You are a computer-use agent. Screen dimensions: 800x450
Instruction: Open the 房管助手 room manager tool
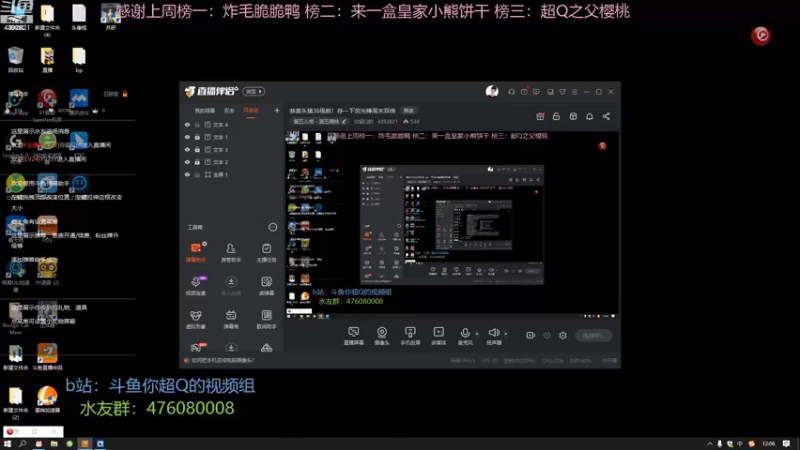point(231,252)
